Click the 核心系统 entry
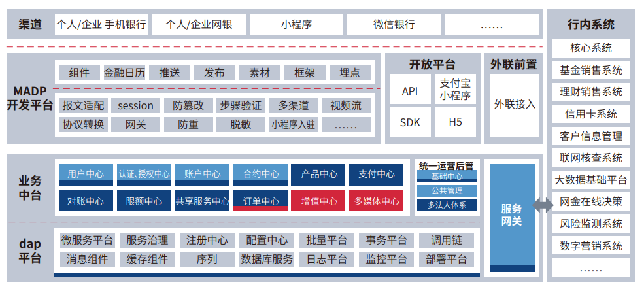This screenshot has height=291, width=644. pos(591,48)
